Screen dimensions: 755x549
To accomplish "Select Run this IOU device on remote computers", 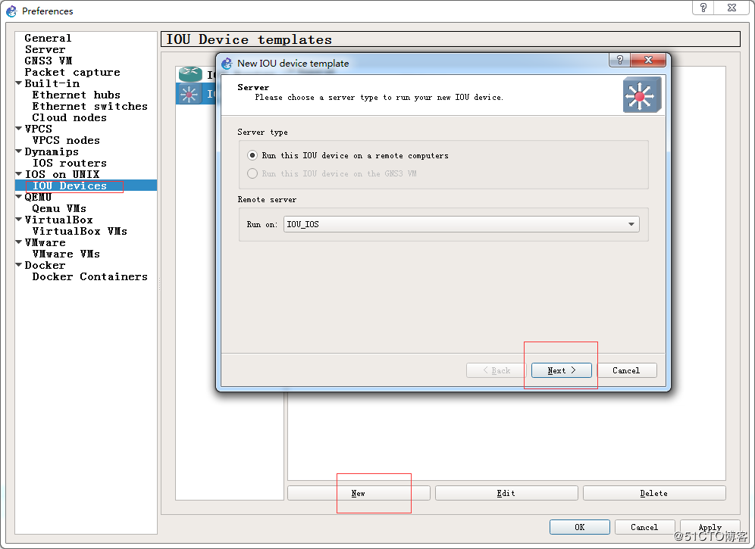I will [348, 156].
